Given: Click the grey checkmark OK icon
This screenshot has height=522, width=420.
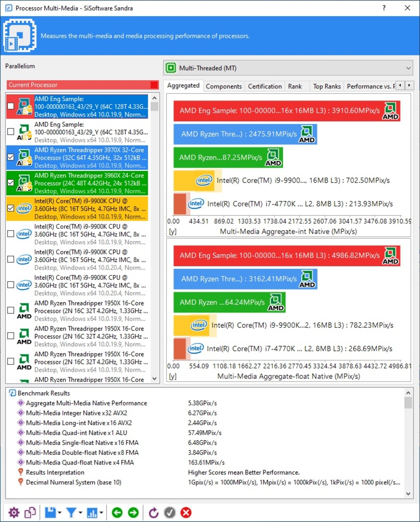Looking at the screenshot, I should point(170,513).
